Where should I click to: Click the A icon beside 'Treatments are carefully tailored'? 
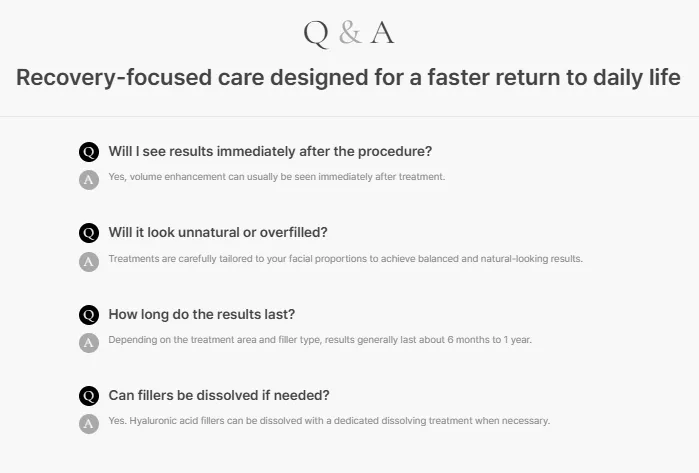pyautogui.click(x=89, y=262)
